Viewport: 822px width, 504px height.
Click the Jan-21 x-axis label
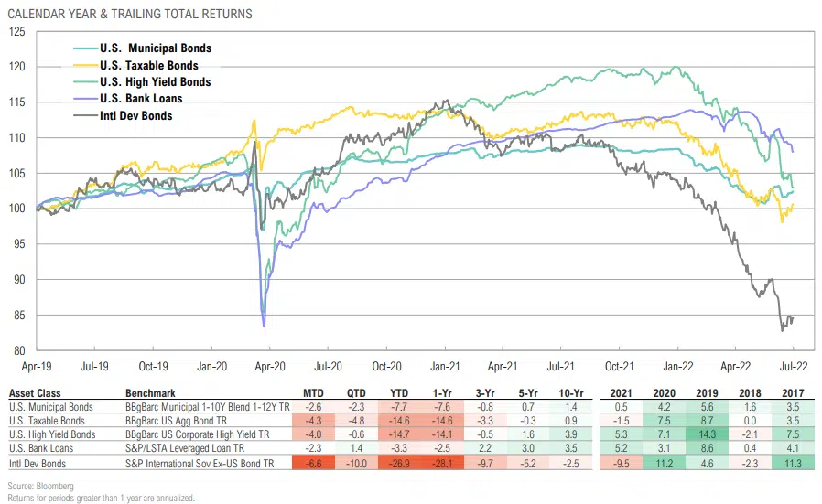(445, 365)
